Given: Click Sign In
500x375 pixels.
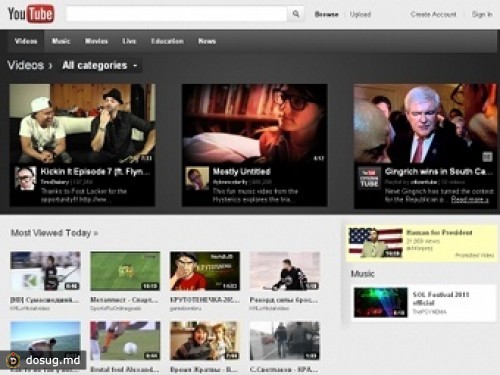Looking at the screenshot, I should pyautogui.click(x=482, y=14).
